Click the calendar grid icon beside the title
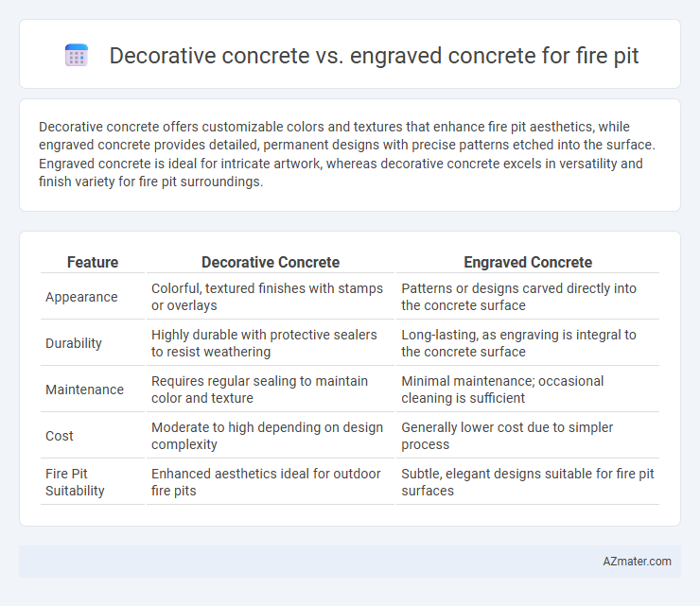This screenshot has height=606, width=700. (x=77, y=56)
